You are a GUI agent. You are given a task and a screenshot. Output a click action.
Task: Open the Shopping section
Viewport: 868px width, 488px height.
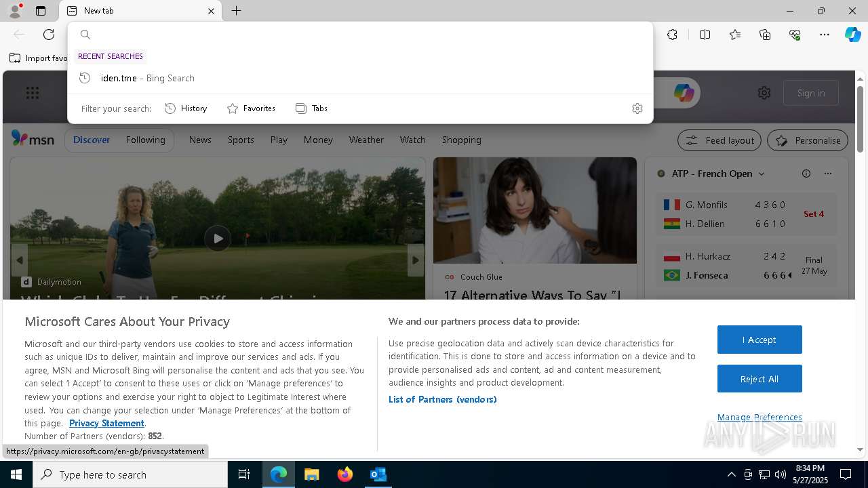(x=461, y=140)
